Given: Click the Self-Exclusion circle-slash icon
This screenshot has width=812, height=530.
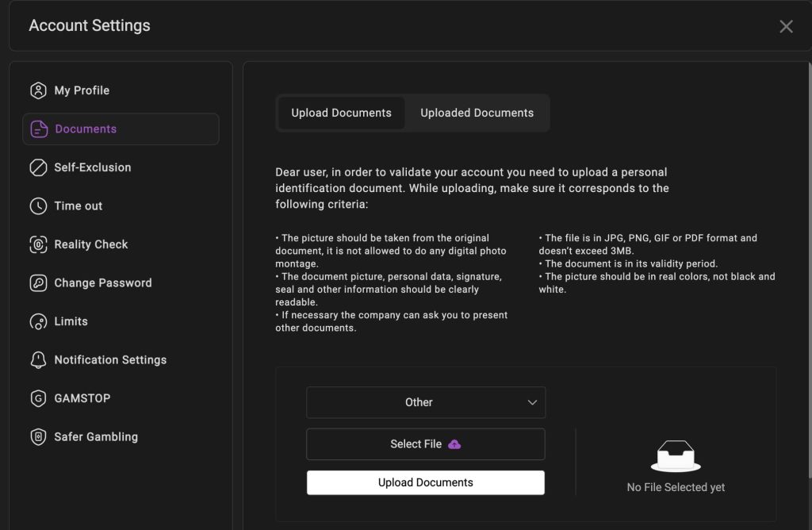Looking at the screenshot, I should pos(38,167).
